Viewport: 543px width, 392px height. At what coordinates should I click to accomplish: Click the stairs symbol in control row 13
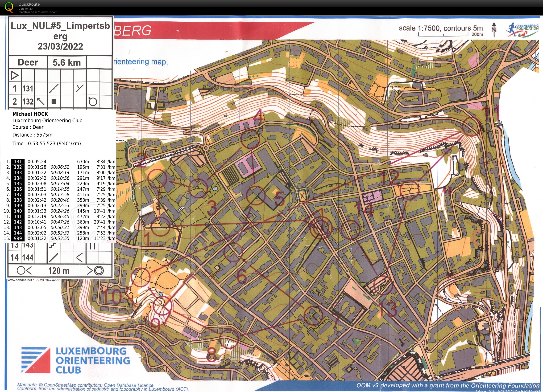(53, 245)
